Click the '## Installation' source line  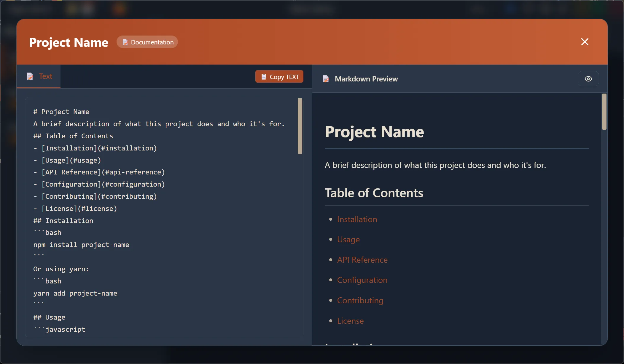[x=63, y=221]
